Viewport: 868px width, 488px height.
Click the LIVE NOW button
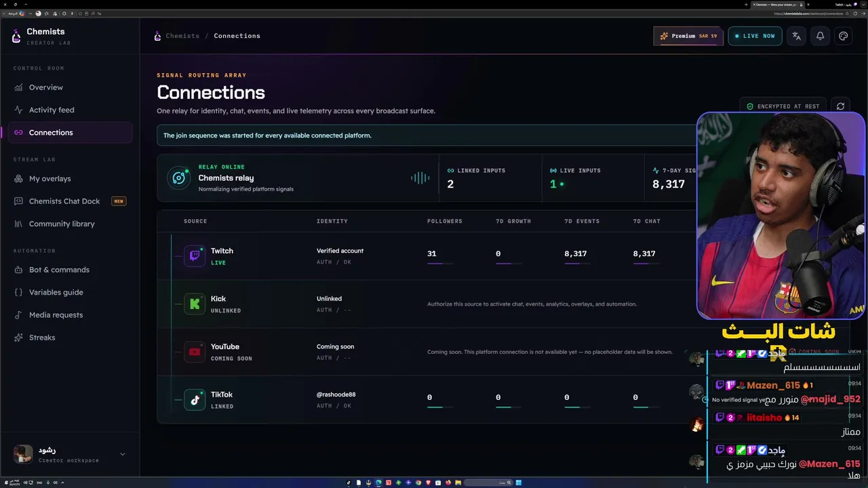[755, 36]
